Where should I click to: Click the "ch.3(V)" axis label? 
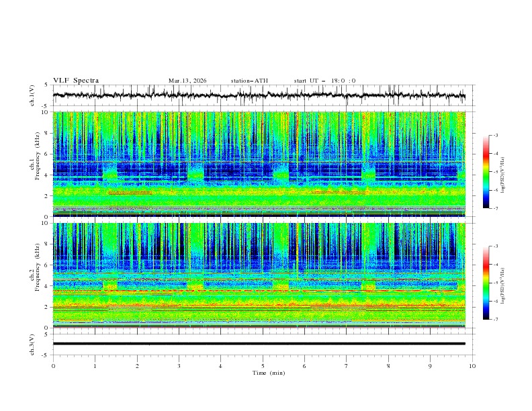tap(32, 345)
